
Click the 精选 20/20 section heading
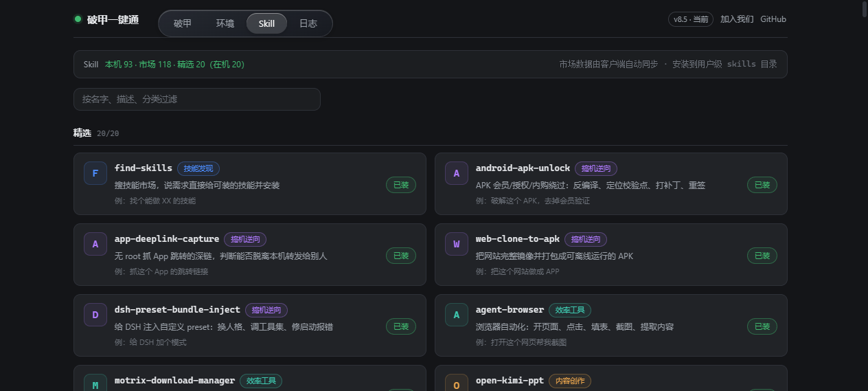(x=96, y=133)
